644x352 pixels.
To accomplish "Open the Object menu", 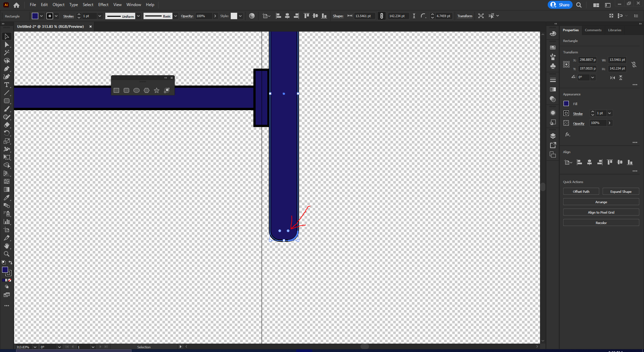I will (58, 4).
